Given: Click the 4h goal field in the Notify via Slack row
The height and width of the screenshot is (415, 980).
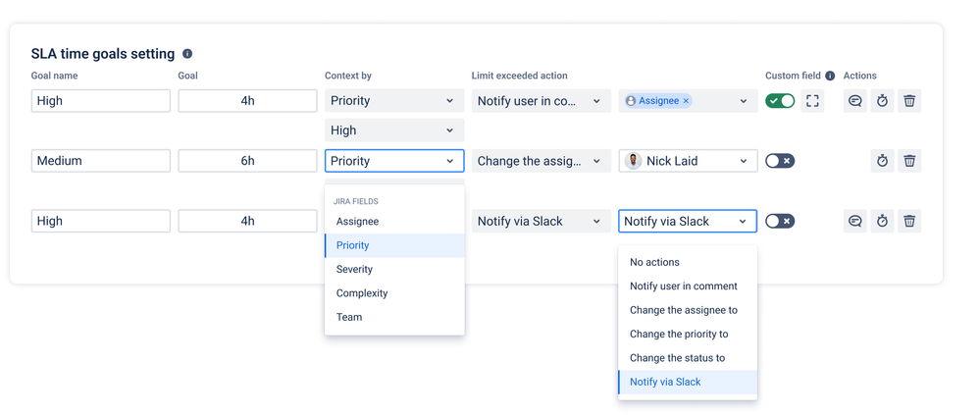Looking at the screenshot, I should 247,221.
